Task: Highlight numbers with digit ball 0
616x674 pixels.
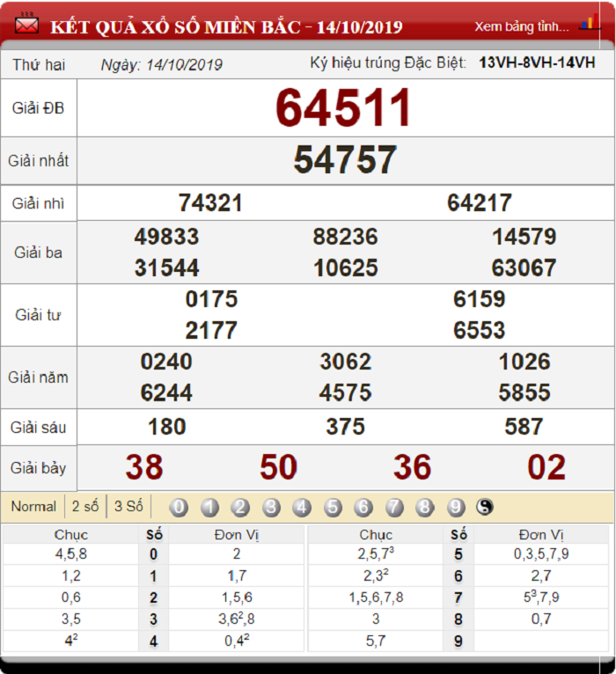Action: (179, 507)
